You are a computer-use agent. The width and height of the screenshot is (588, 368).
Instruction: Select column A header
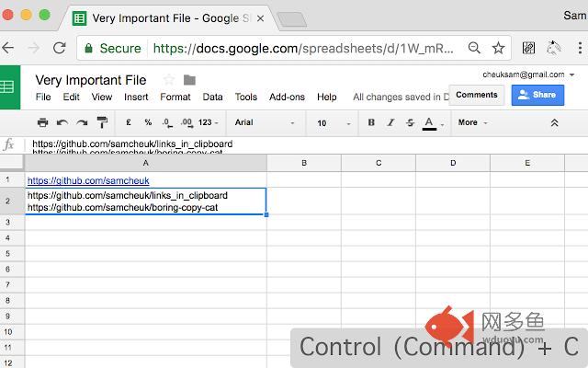pyautogui.click(x=146, y=163)
